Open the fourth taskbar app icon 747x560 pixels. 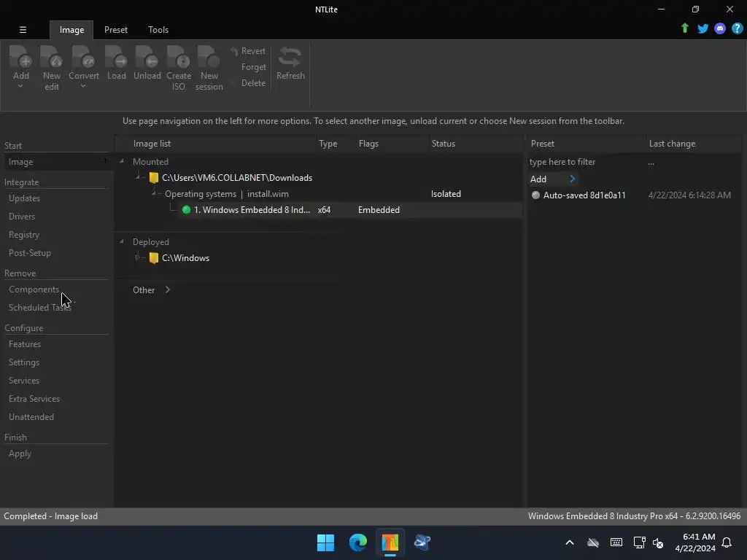tap(422, 542)
